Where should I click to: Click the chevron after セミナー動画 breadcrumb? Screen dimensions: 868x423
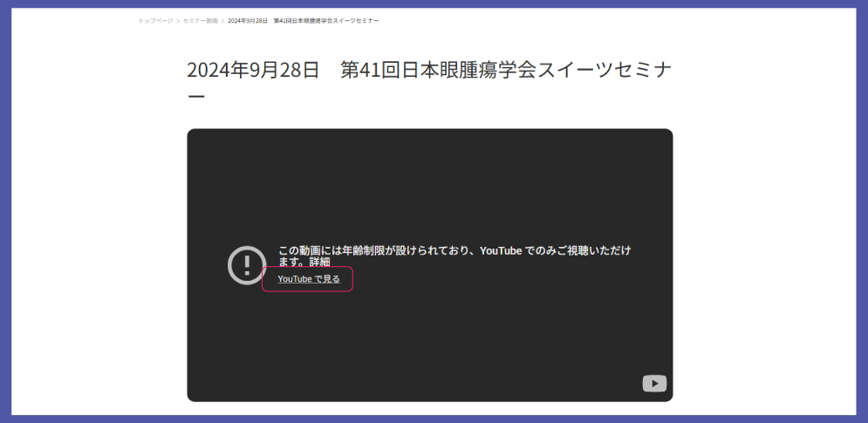pyautogui.click(x=222, y=20)
